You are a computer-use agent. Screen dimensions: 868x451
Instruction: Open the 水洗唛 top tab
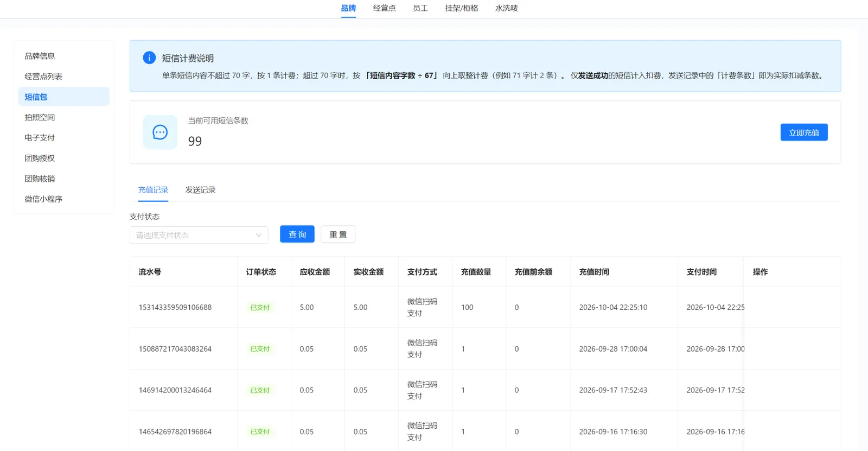[x=507, y=8]
